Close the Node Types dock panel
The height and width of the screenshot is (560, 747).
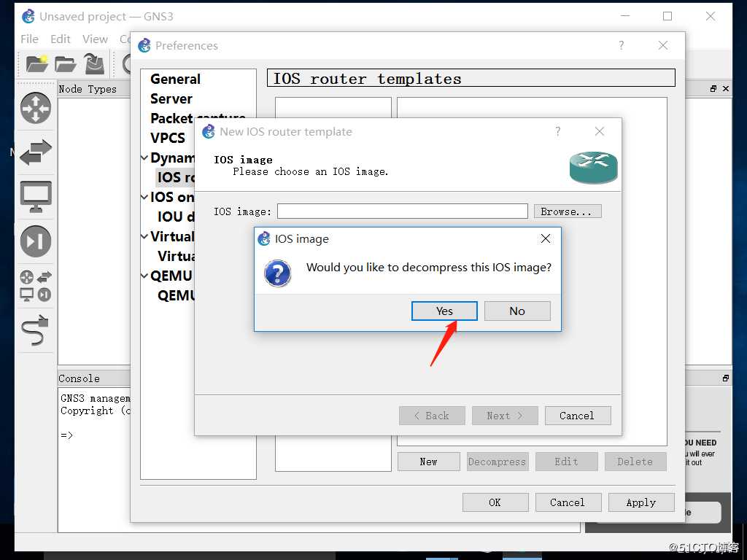coord(726,88)
